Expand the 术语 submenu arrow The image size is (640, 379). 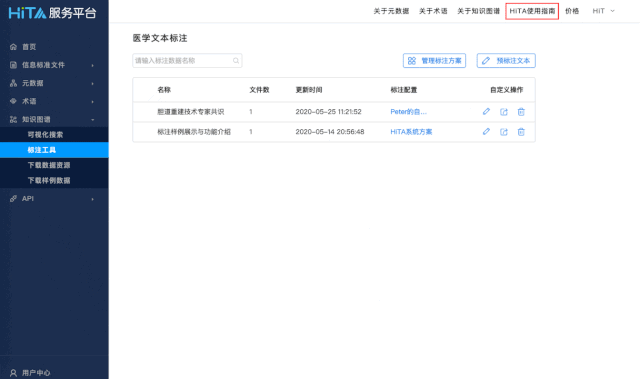93,102
